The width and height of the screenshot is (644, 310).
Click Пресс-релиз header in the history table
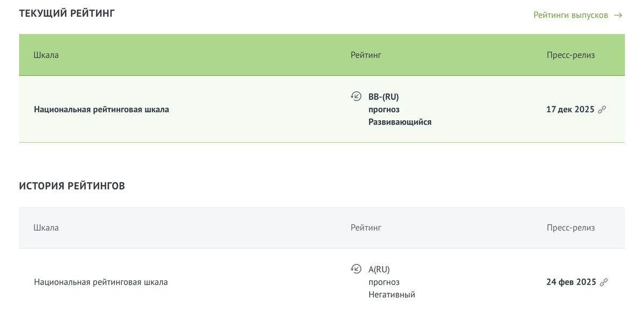click(x=570, y=227)
